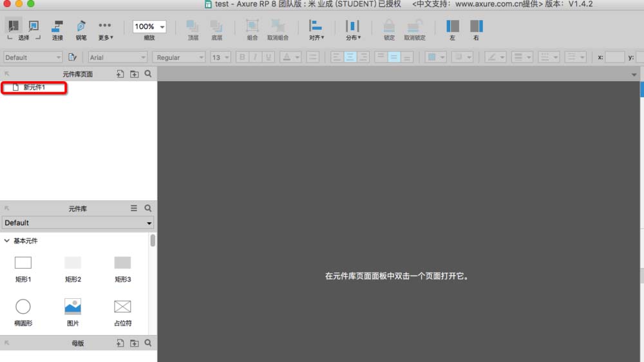Align text to vertical middle
The width and height of the screenshot is (644, 362).
pos(394,57)
